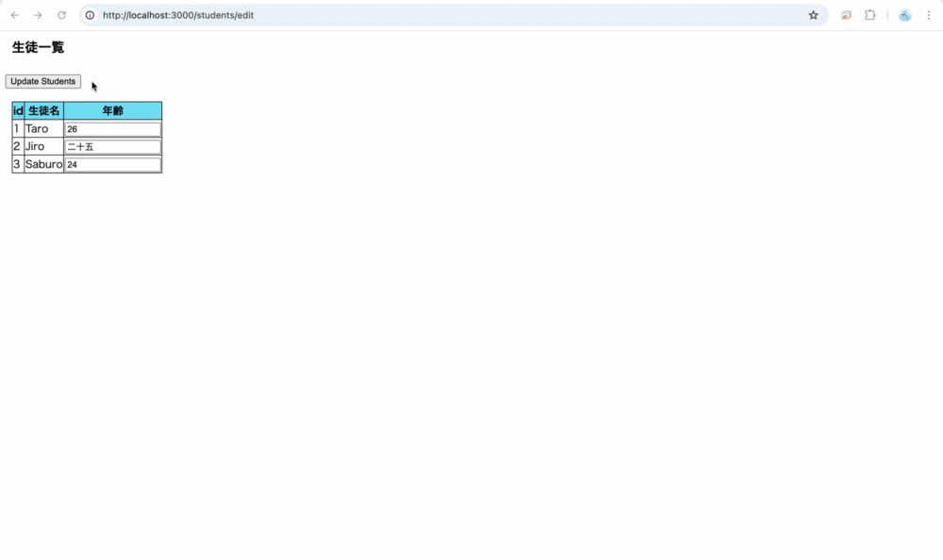Viewport: 943px width, 560px height.
Task: Open the media controls icon in the toolbar
Action: coord(846,15)
